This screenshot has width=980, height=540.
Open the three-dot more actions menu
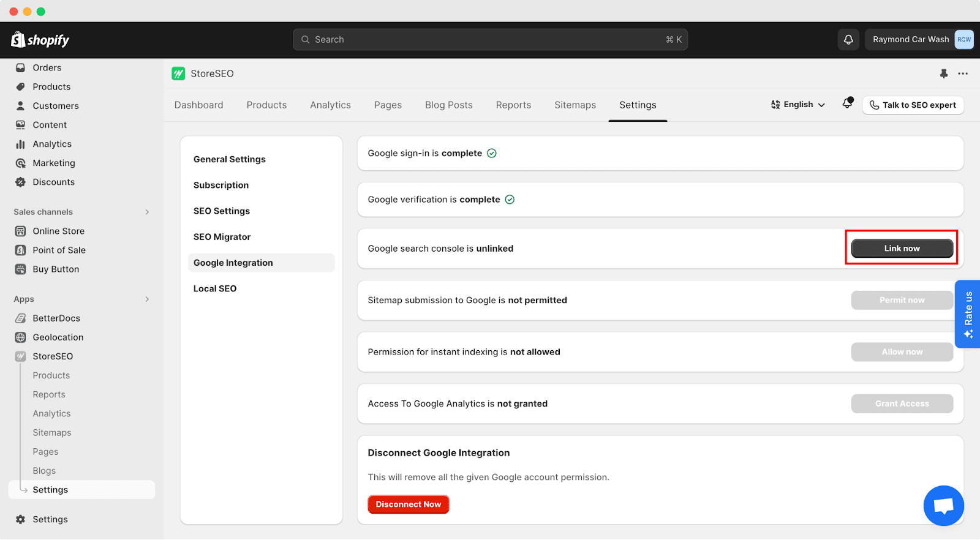(x=963, y=73)
